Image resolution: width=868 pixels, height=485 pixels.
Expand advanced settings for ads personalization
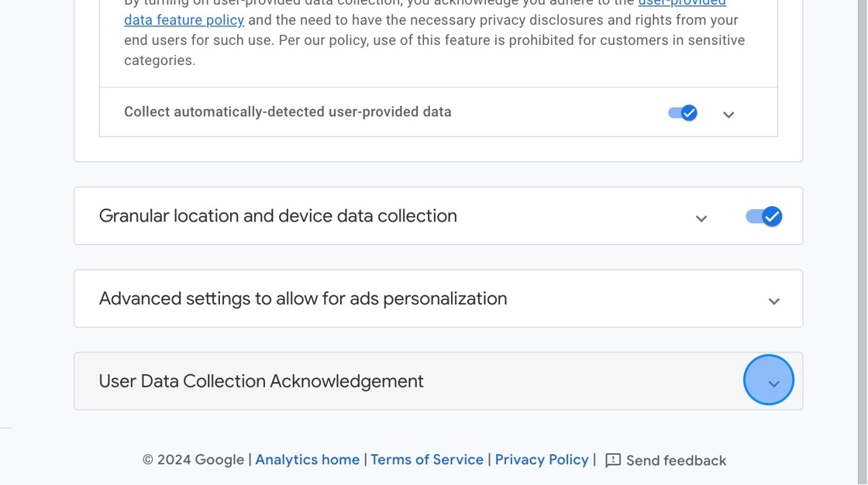773,300
